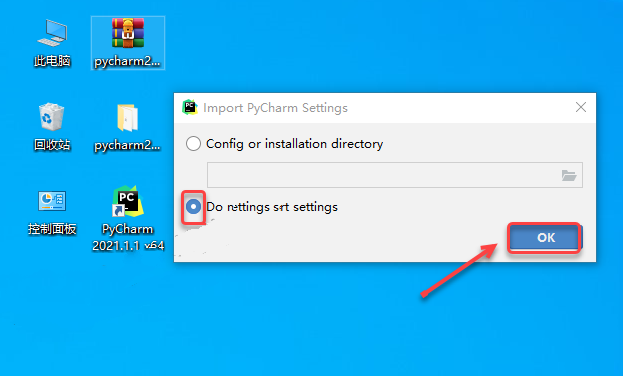Click the PyCharm logo in the dialog title bar

(190, 107)
